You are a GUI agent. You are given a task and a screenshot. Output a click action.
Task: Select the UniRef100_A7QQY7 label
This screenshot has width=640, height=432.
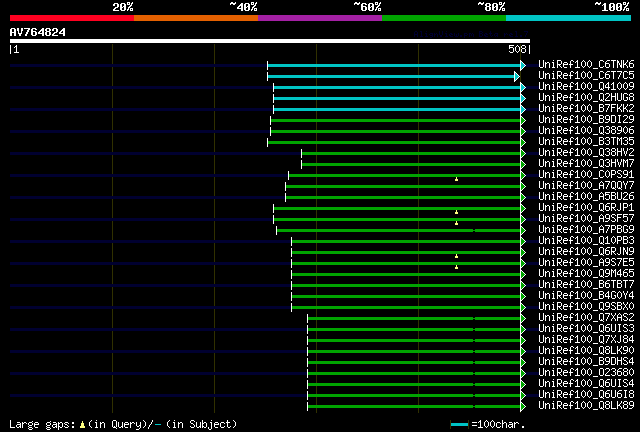coord(586,186)
